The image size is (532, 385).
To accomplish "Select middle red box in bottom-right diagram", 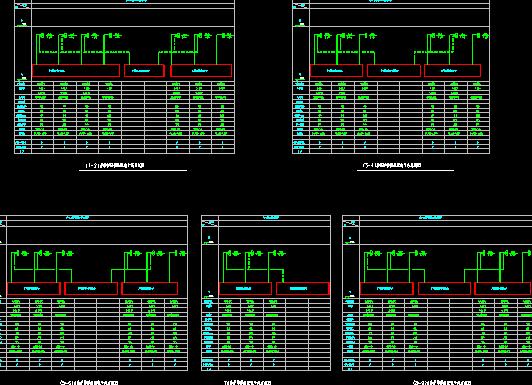I will point(444,289).
